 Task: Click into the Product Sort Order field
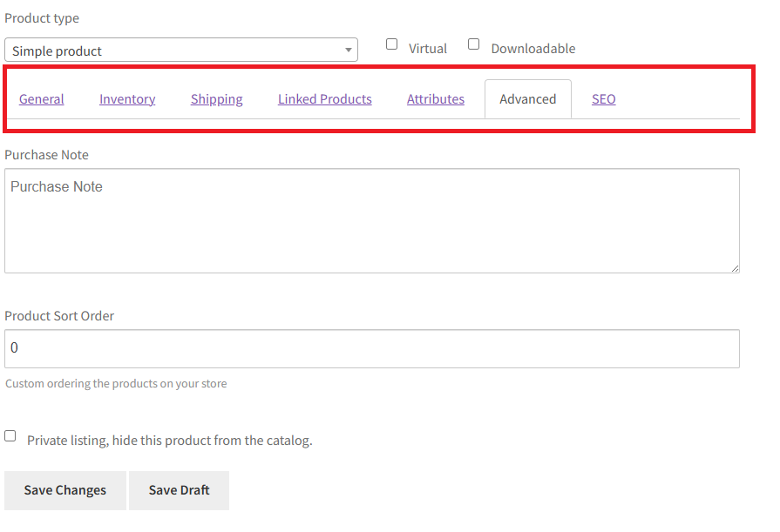[372, 348]
